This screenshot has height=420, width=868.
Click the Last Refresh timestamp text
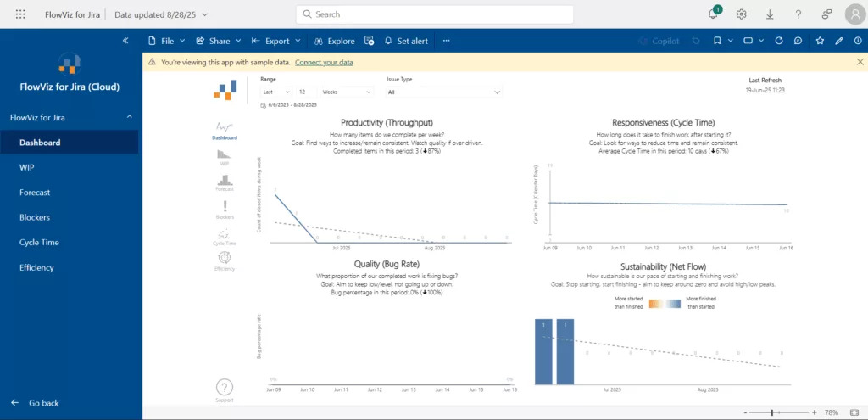pos(765,90)
